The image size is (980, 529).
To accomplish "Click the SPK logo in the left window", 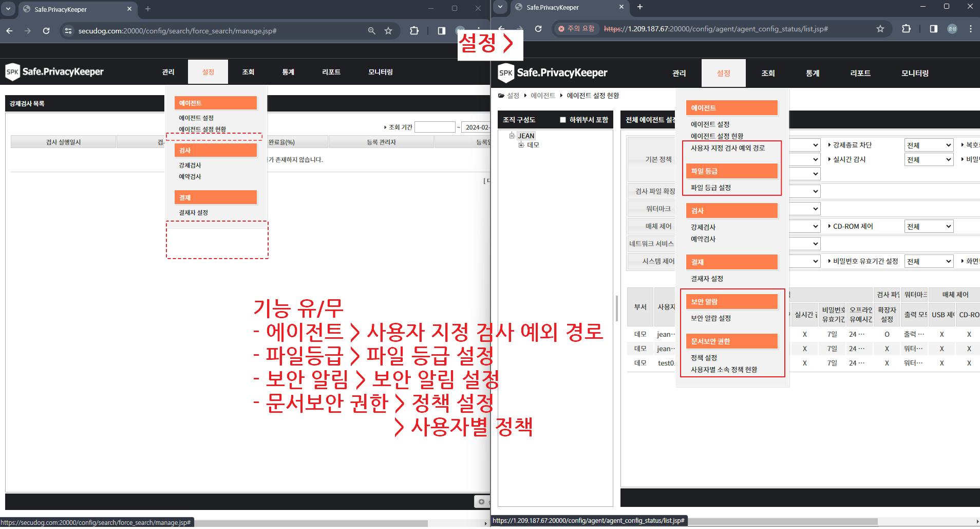I will click(54, 72).
